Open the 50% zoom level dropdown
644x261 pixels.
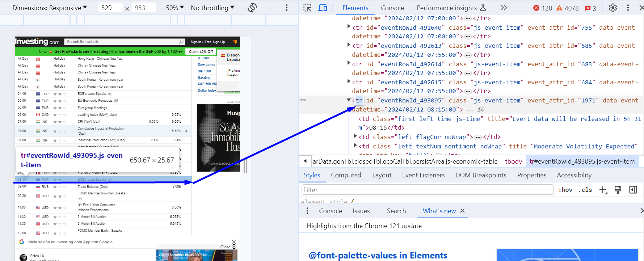point(175,8)
